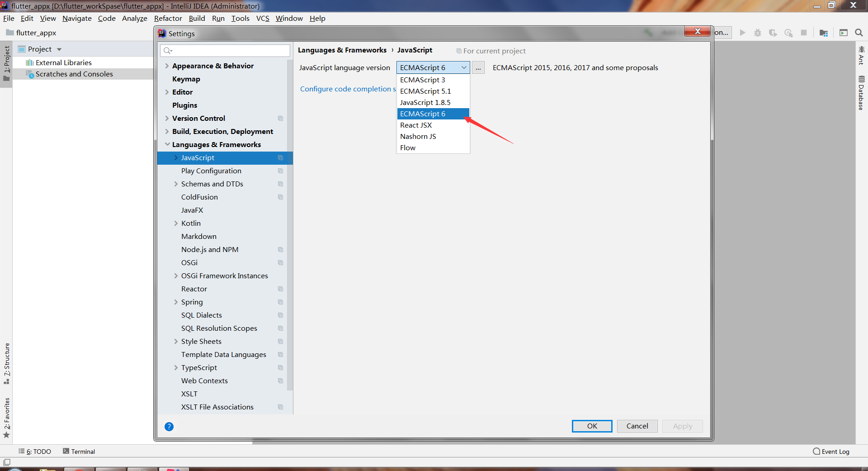Choose React JSX language version
This screenshot has height=471, width=868.
pyautogui.click(x=433, y=125)
